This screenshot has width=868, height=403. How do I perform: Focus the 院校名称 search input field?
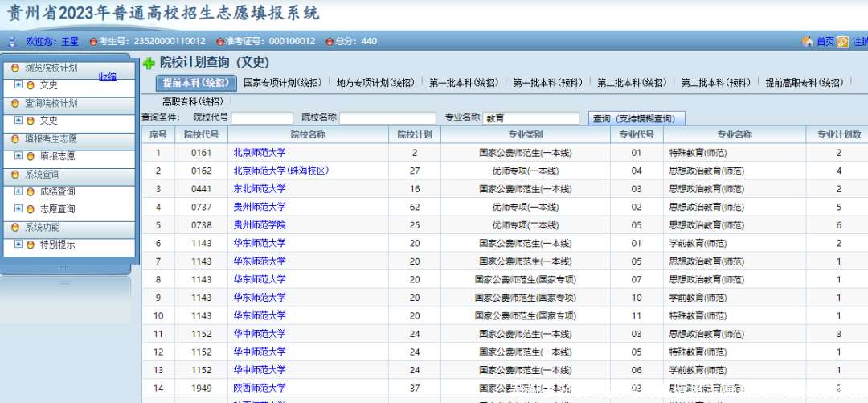tap(387, 118)
